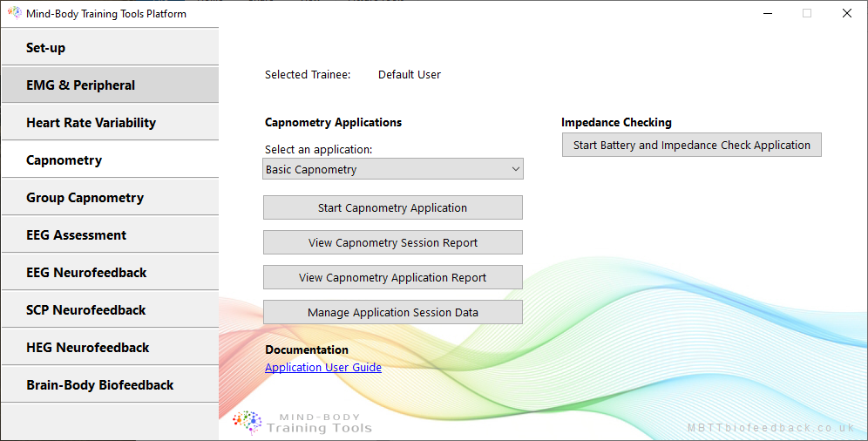Open Heart Rate Variability section
Image resolution: width=868 pixels, height=441 pixels.
coord(110,122)
